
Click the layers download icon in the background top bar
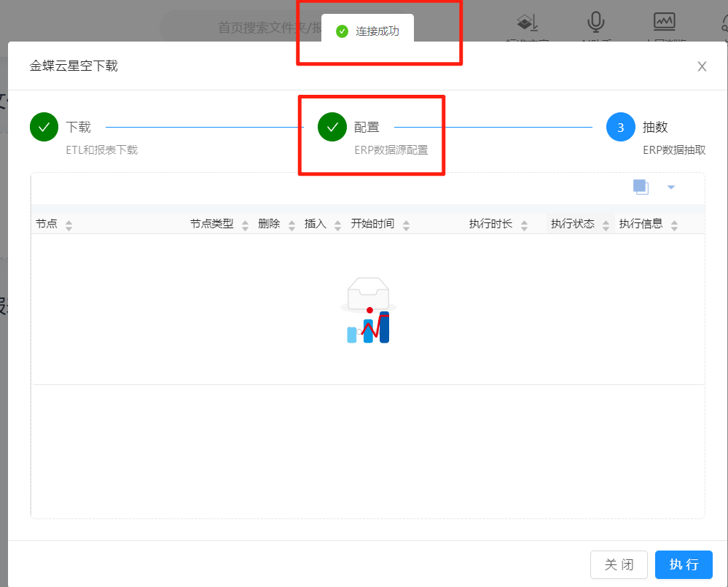(528, 23)
